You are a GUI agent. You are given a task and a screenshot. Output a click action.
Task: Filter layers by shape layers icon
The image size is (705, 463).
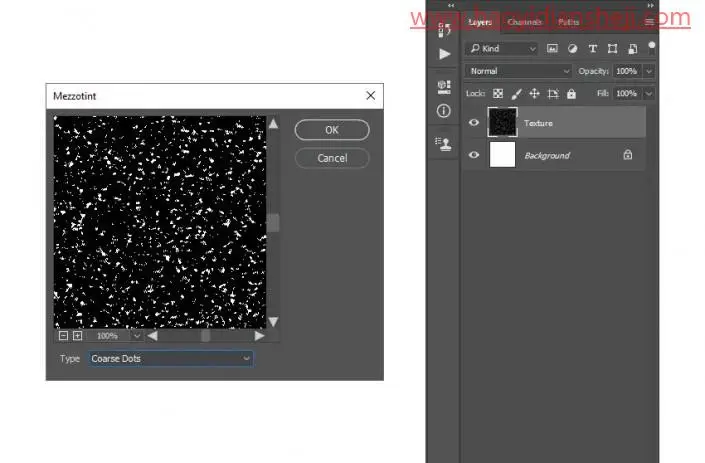coord(612,49)
